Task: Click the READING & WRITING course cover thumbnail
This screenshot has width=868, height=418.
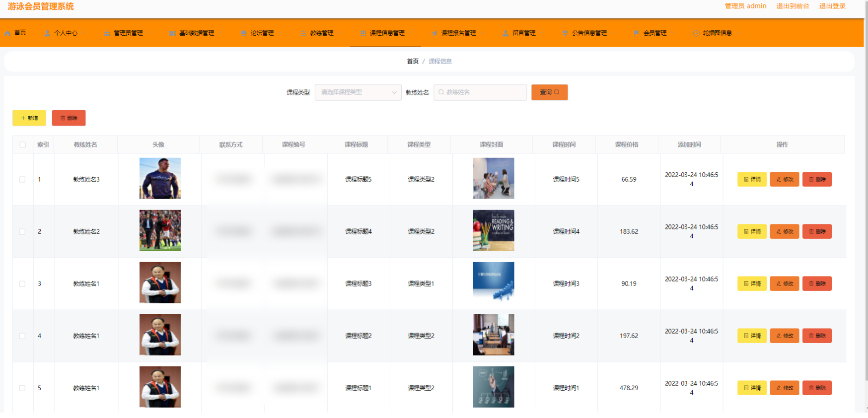Action: pos(494,230)
